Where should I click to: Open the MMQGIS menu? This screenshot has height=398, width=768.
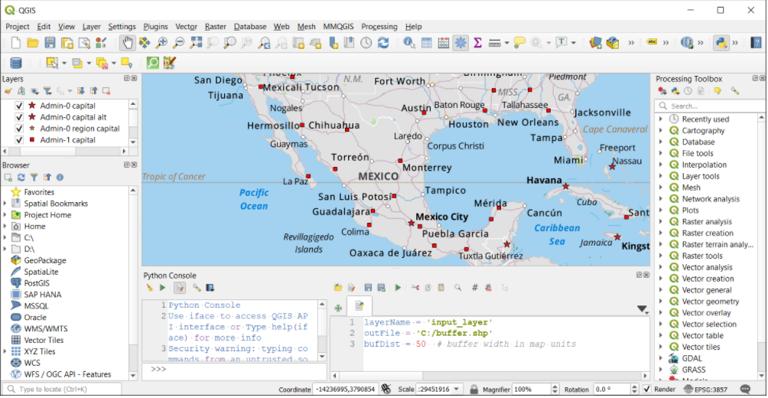[x=338, y=26]
